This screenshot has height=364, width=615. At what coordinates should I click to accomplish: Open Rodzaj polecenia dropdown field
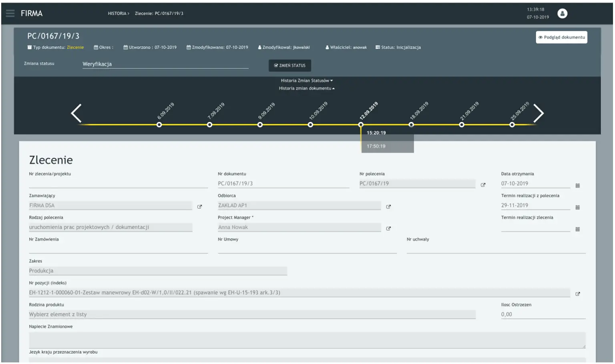pyautogui.click(x=111, y=227)
